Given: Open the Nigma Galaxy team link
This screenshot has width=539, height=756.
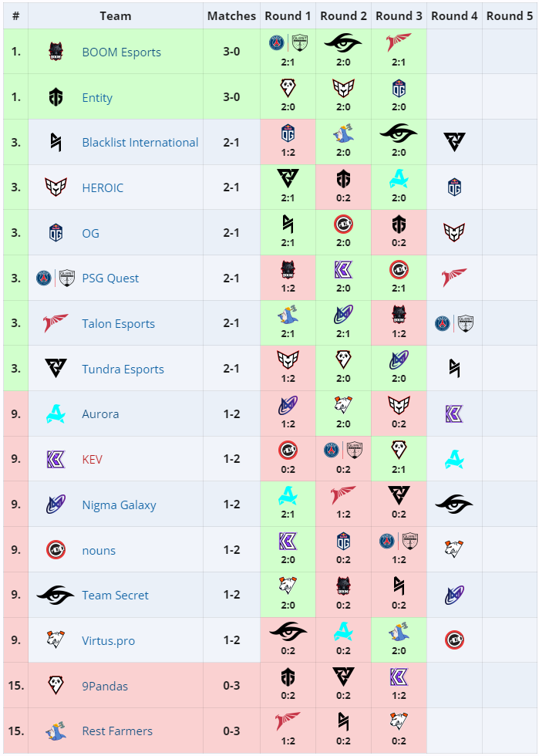Looking at the screenshot, I should [119, 505].
